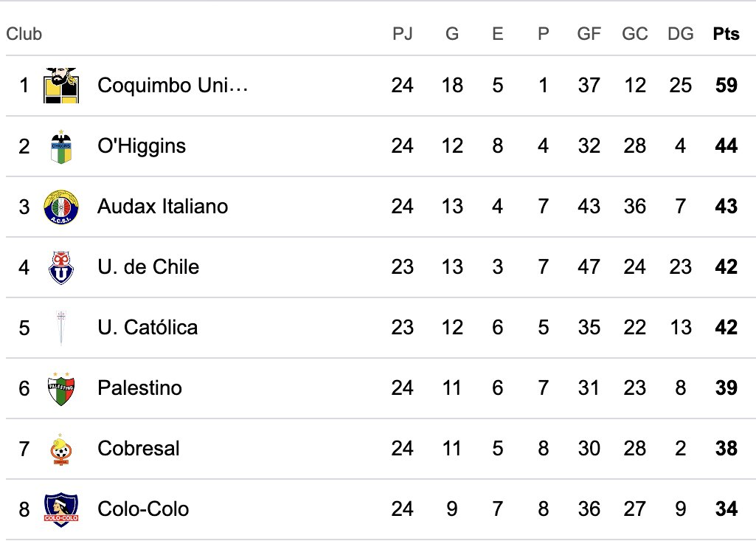Click Coquimbo's 59 points value

tap(726, 86)
